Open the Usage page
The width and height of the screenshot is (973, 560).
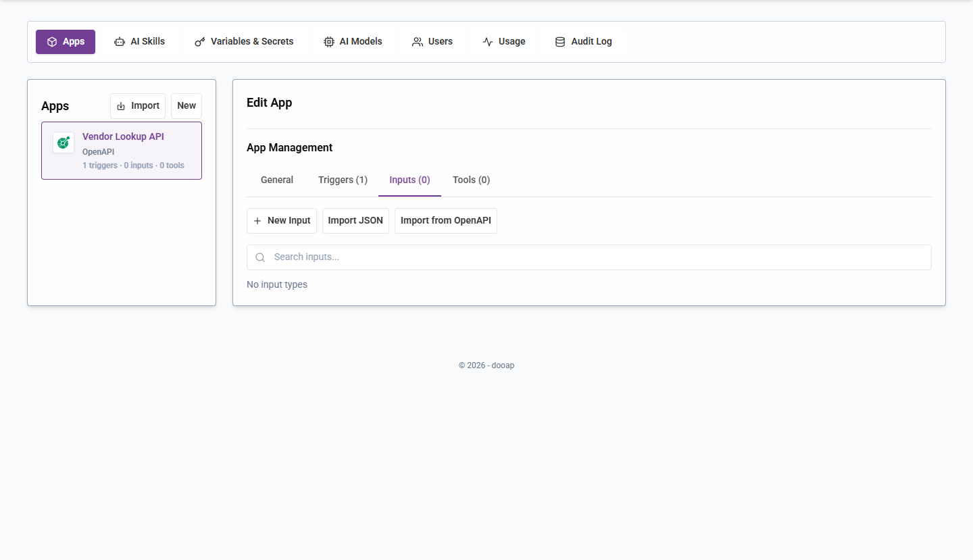(x=504, y=42)
